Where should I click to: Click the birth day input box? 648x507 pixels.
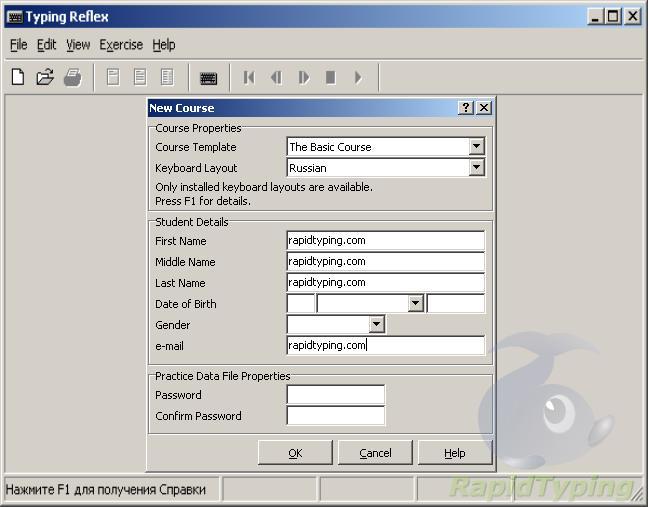301,304
